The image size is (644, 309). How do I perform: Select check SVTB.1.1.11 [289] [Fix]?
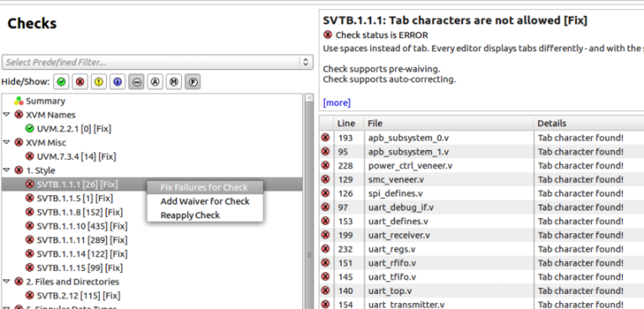[x=82, y=240]
